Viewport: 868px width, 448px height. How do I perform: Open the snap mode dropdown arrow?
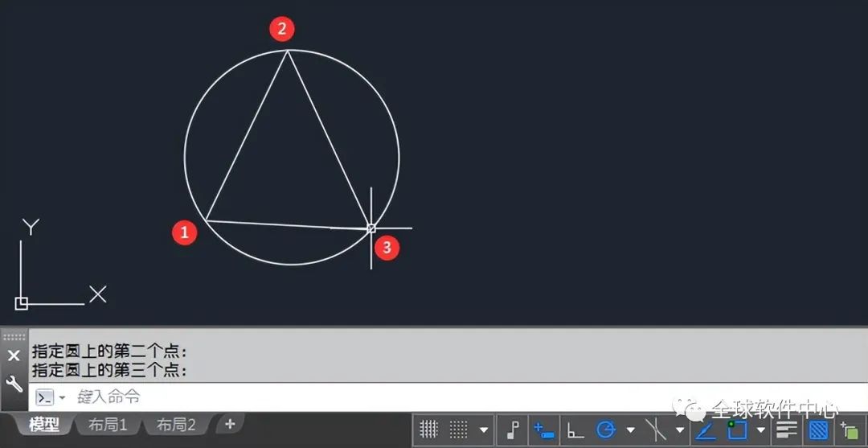coord(484,430)
